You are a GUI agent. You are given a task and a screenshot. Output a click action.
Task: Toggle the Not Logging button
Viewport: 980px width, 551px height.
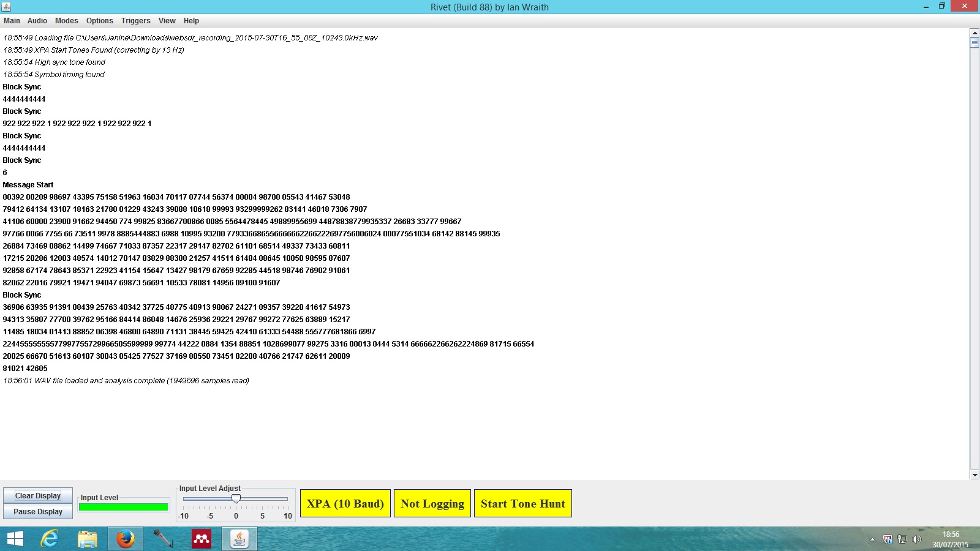(x=432, y=503)
